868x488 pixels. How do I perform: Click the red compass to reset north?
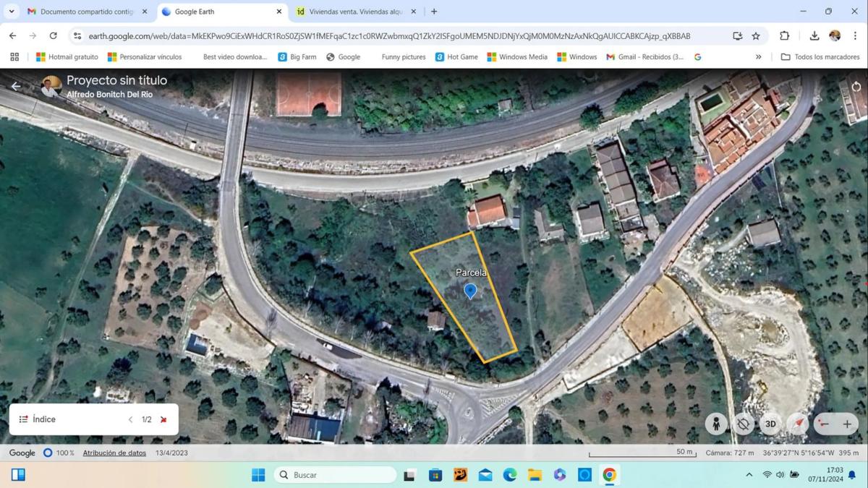[x=798, y=424]
